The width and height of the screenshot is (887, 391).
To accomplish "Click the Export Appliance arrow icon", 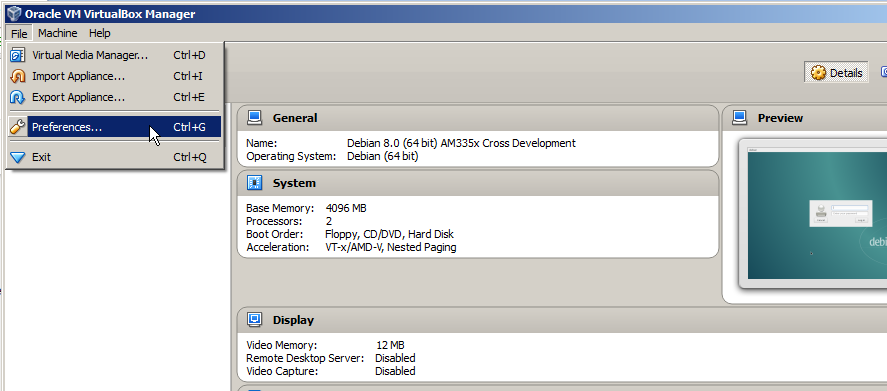I will (18, 97).
